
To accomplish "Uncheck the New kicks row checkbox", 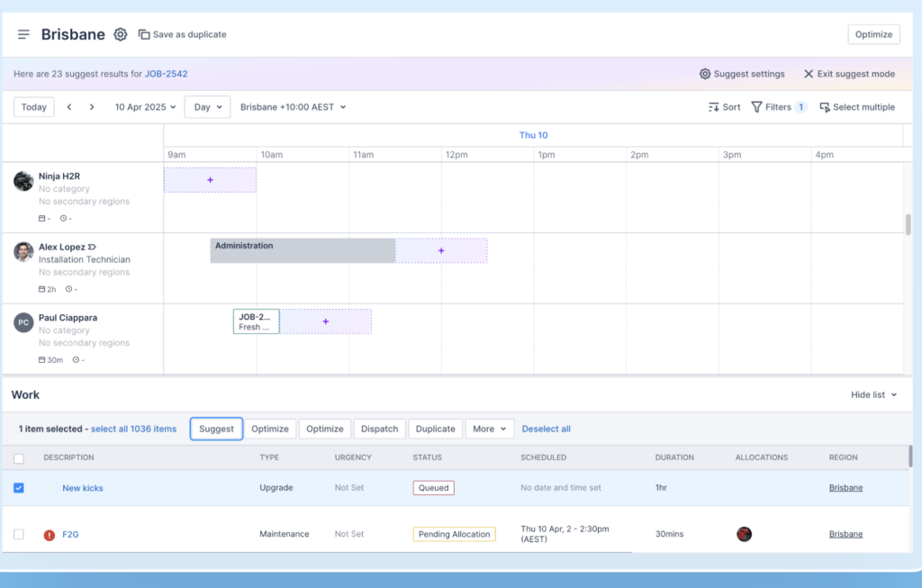I will point(19,488).
